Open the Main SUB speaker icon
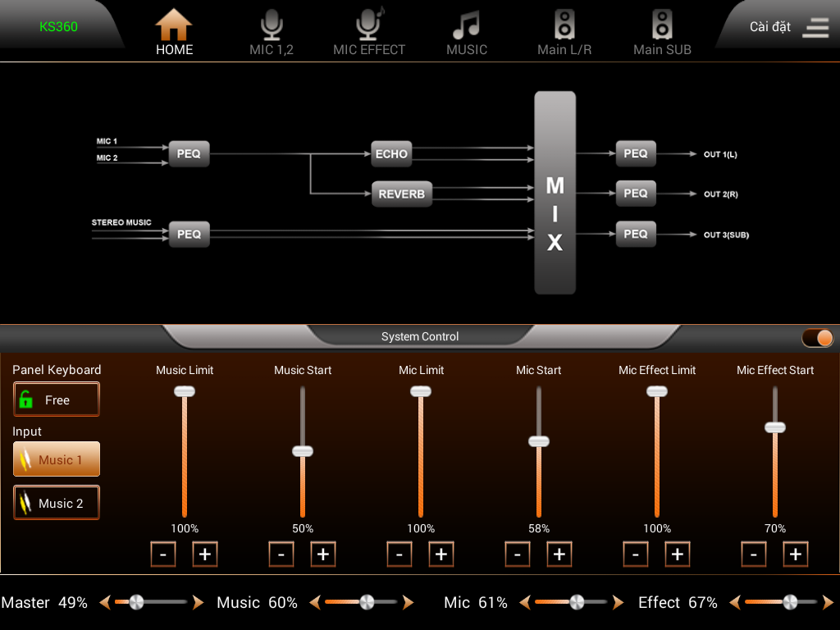 click(x=662, y=25)
